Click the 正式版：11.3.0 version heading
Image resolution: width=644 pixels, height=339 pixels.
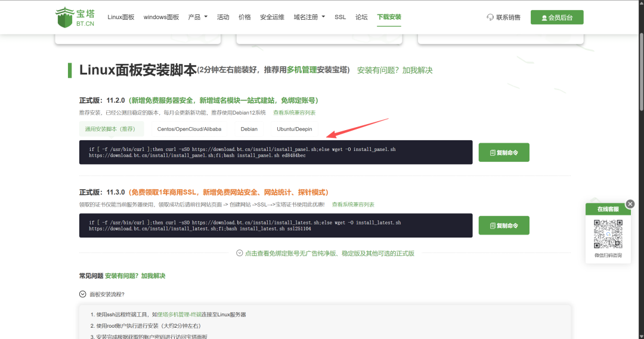[102, 192]
